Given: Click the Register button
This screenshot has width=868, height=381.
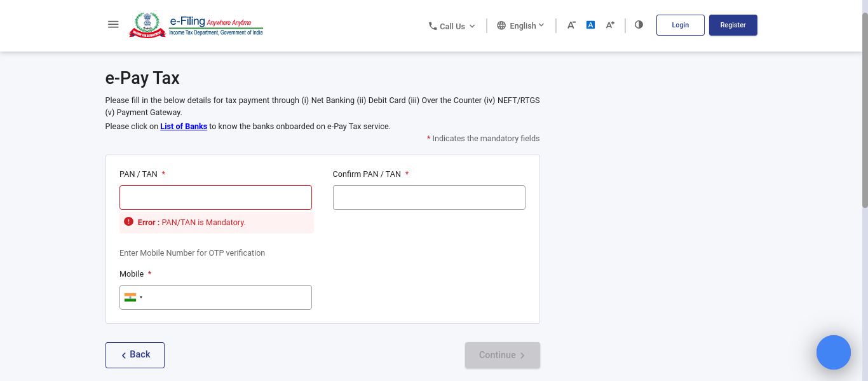Looking at the screenshot, I should click(733, 25).
